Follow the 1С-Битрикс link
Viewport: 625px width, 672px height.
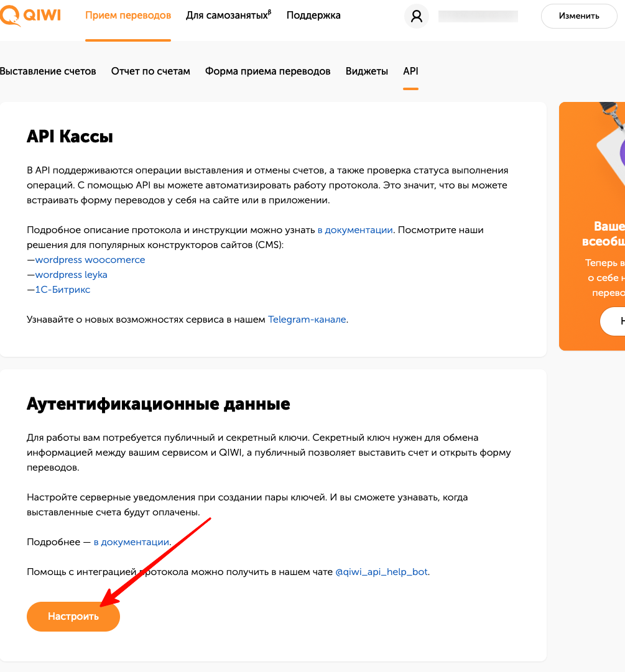click(63, 290)
